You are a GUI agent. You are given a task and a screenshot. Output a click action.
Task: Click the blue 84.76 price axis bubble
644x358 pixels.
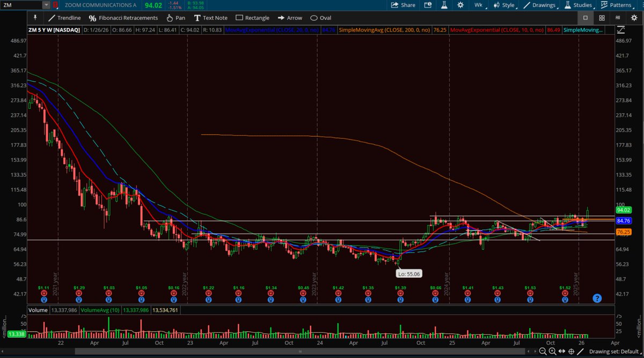pyautogui.click(x=623, y=220)
